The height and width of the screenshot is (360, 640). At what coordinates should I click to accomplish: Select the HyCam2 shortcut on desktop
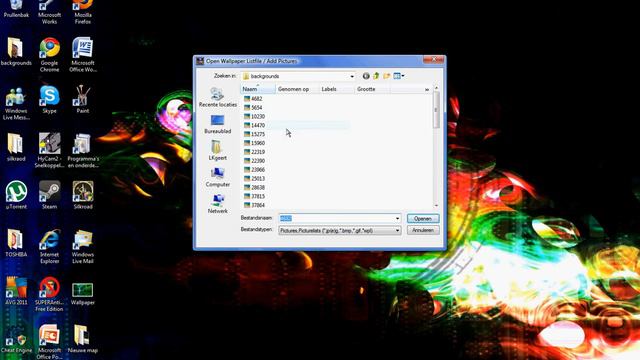tap(49, 151)
